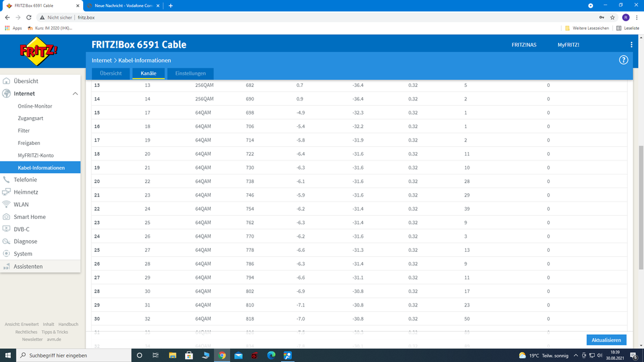
Task: Select Kabel-Informationen in sidebar
Action: pyautogui.click(x=40, y=167)
